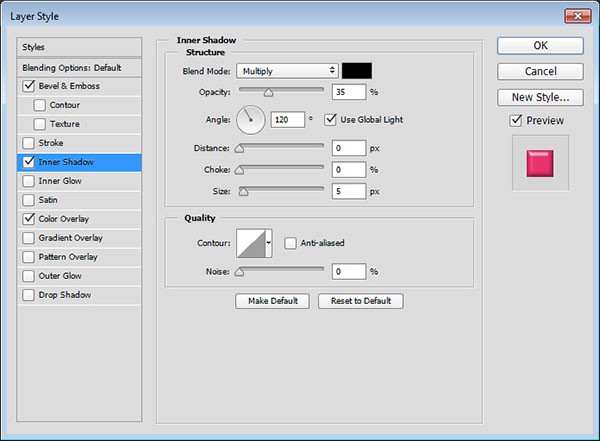Click the New Style... button
Screen dimensions: 600x441
point(540,97)
